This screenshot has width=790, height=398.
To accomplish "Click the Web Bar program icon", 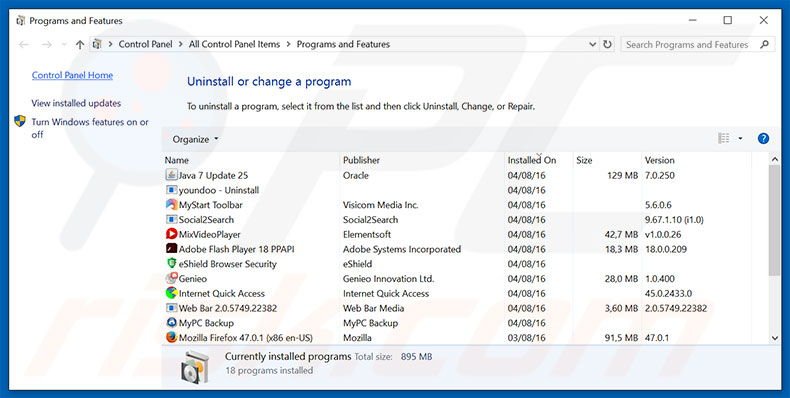I will [171, 308].
